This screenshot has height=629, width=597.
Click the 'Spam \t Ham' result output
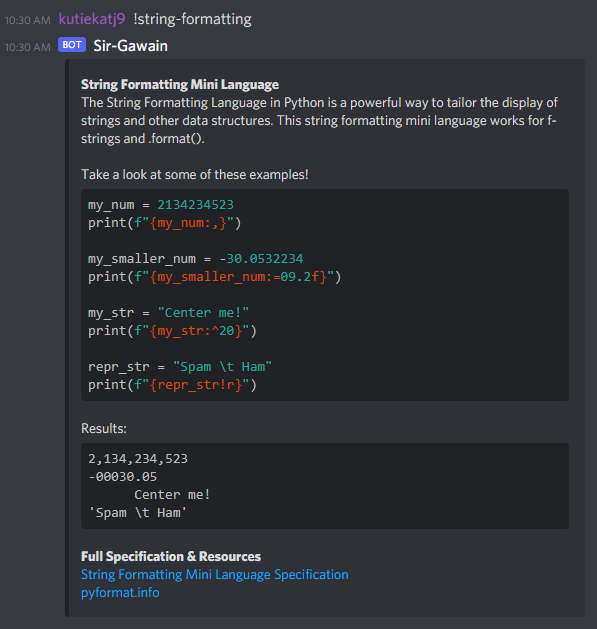point(138,513)
